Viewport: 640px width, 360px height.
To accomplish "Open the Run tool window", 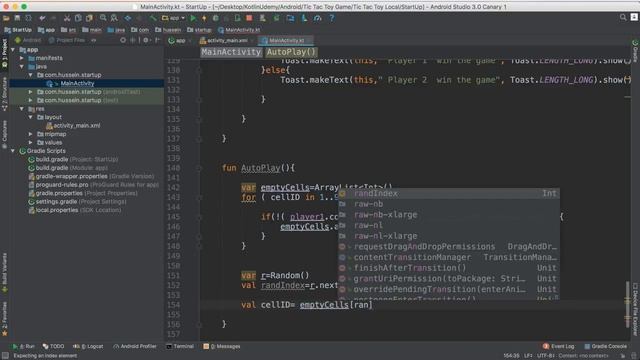I will pos(24,346).
